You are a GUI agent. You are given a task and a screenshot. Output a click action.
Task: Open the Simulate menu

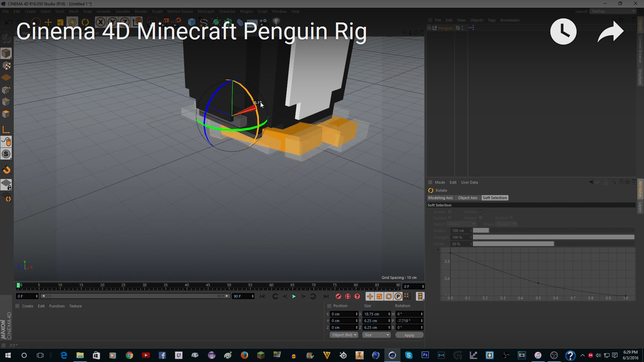(x=122, y=11)
